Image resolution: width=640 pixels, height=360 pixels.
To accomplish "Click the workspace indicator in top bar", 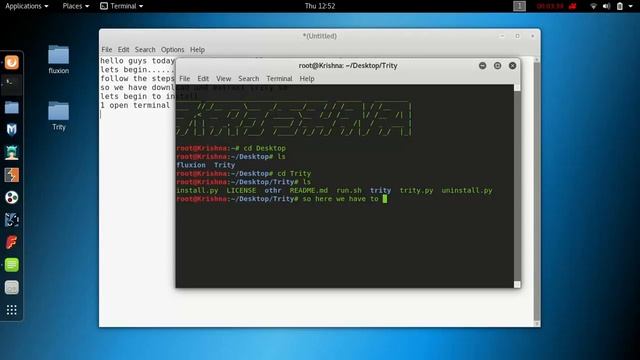I will (519, 6).
